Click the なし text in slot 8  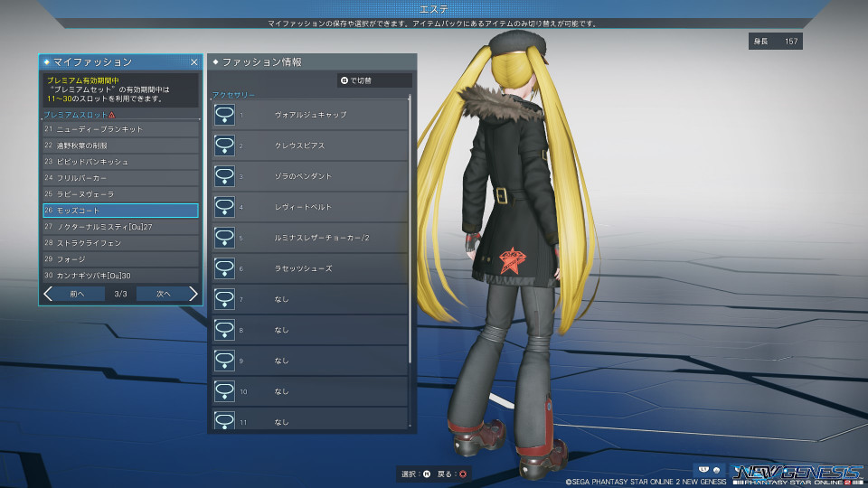(x=282, y=330)
